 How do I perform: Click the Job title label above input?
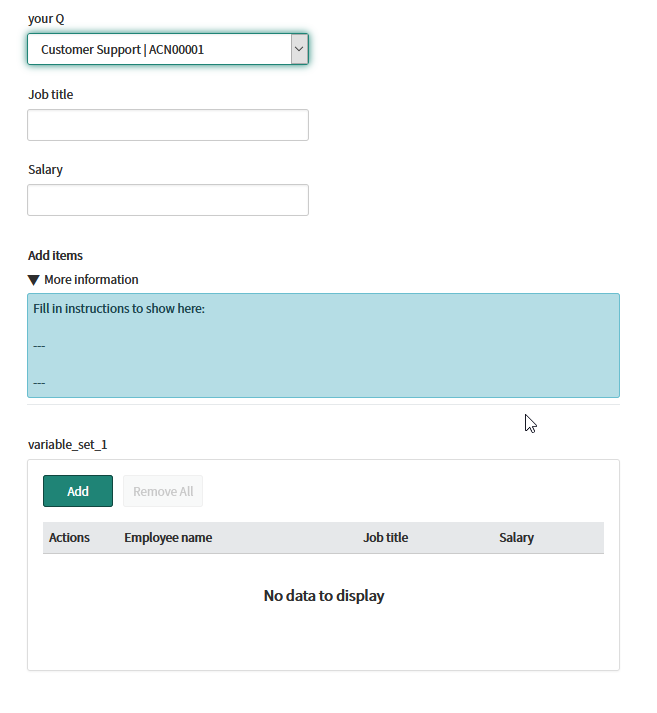pyautogui.click(x=50, y=95)
